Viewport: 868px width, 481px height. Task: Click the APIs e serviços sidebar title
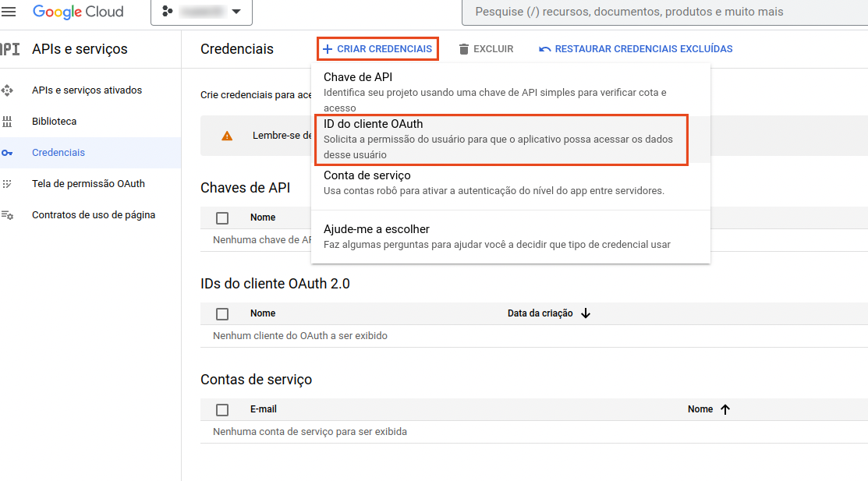point(80,48)
